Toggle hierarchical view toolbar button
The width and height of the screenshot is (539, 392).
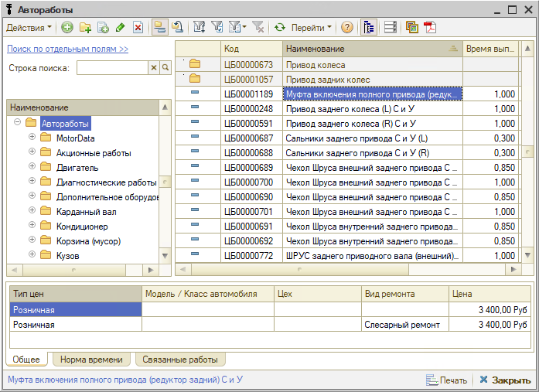pyautogui.click(x=159, y=27)
